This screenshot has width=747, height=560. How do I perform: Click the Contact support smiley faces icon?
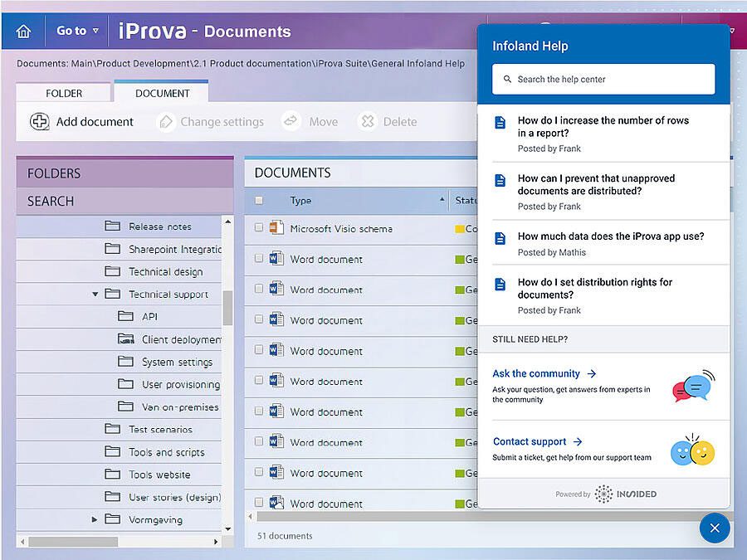click(x=693, y=449)
